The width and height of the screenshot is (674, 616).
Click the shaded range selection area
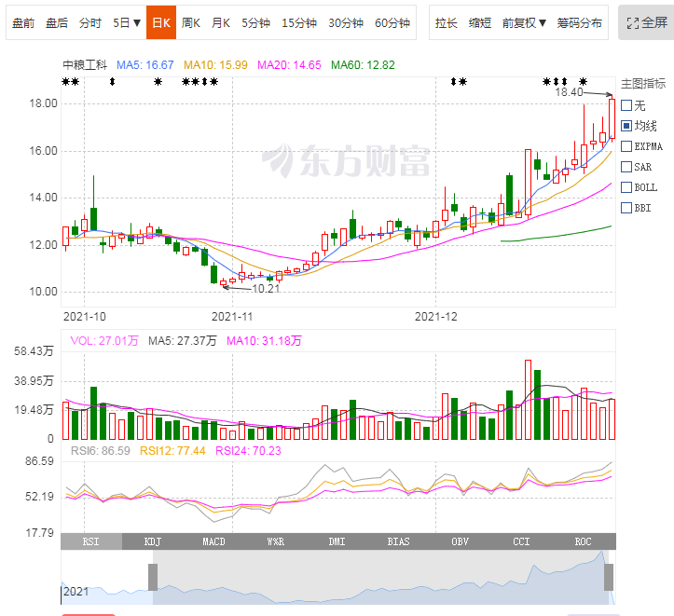point(380,578)
